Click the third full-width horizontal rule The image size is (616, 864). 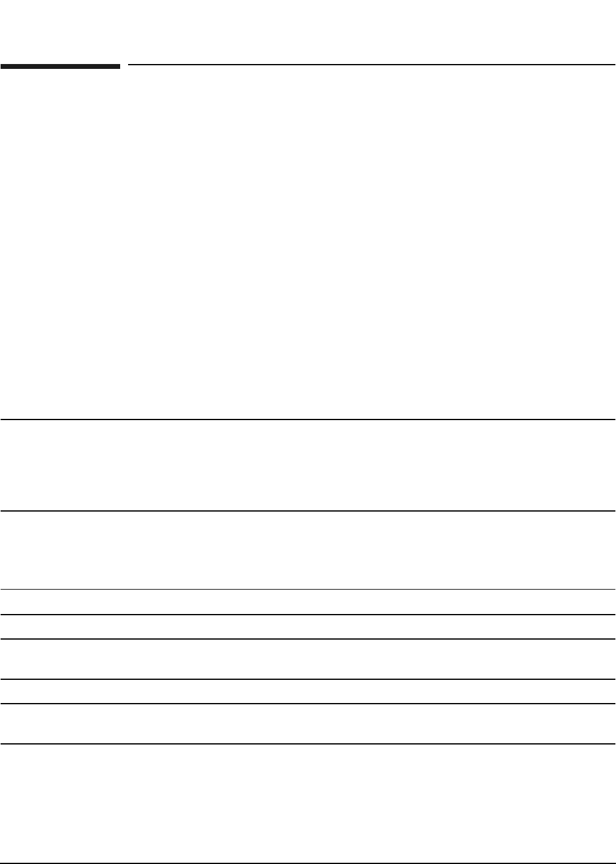pos(307,589)
